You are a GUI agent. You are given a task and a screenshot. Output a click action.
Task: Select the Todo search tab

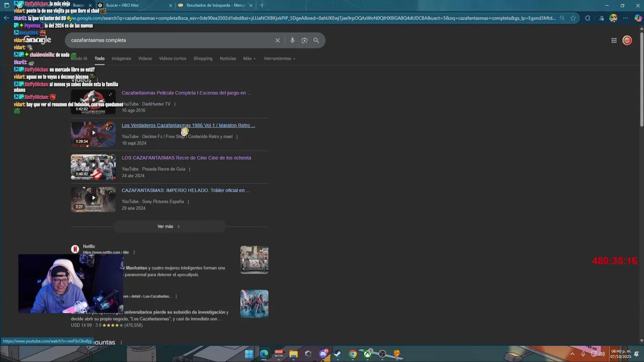100,58
